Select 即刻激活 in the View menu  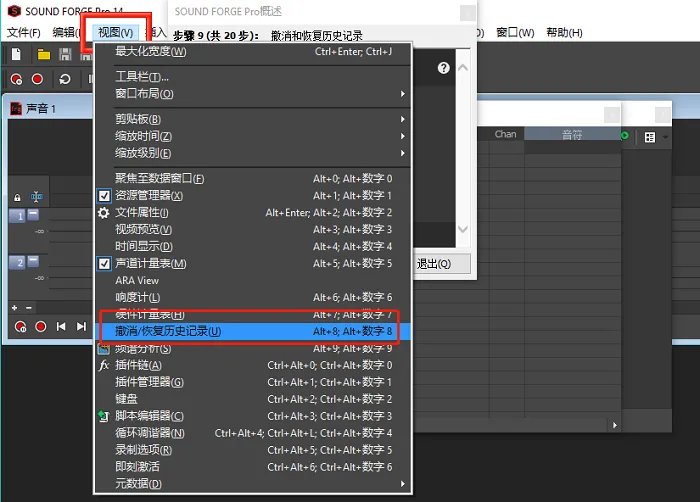(253, 467)
